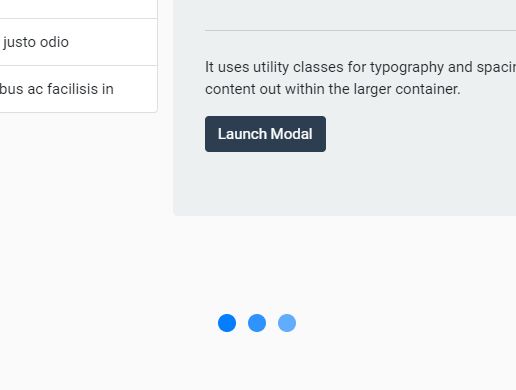Click the lightest blue loading dot
This screenshot has height=390, width=516.
pos(287,323)
